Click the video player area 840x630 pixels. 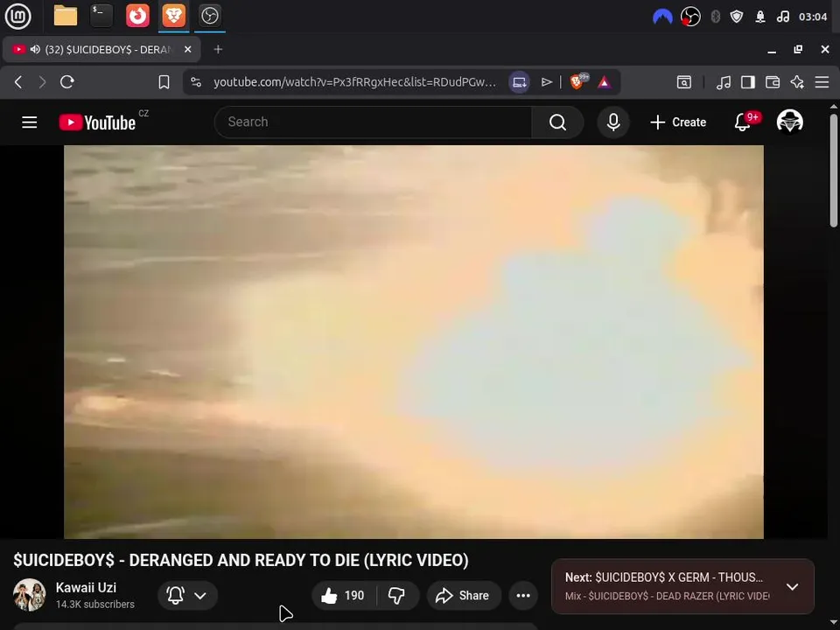tap(414, 342)
